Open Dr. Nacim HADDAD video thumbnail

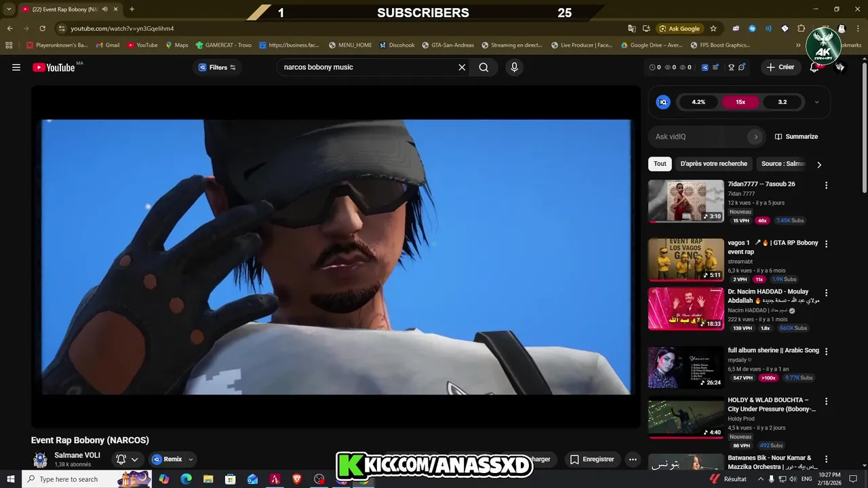click(686, 308)
